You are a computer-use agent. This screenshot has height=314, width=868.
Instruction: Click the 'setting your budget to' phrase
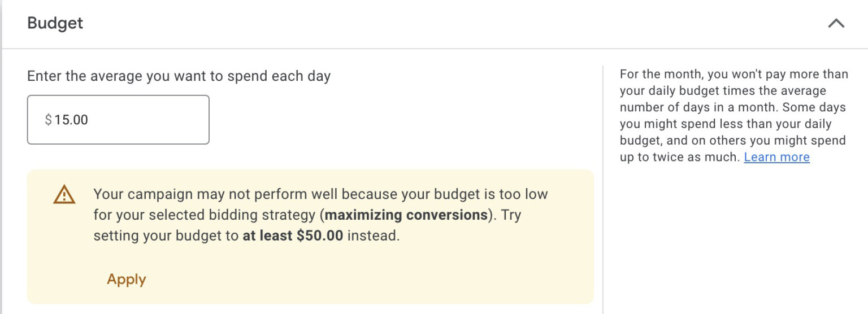coord(166,236)
